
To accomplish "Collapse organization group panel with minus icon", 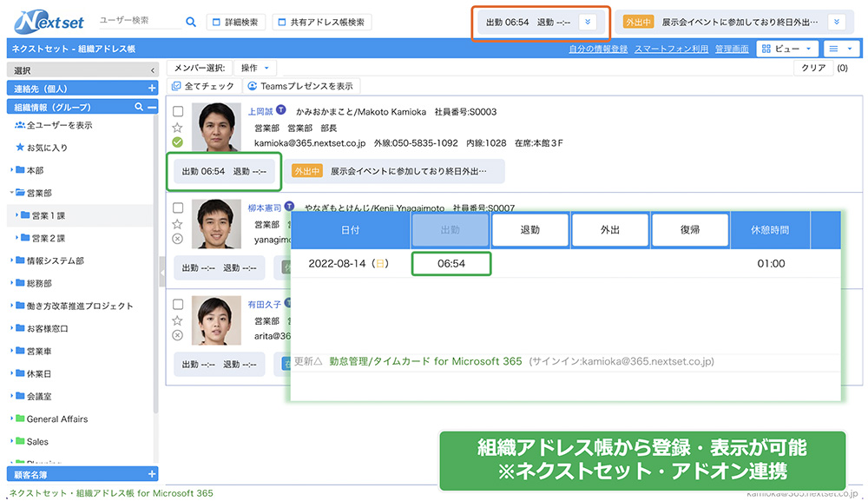I will (x=152, y=107).
